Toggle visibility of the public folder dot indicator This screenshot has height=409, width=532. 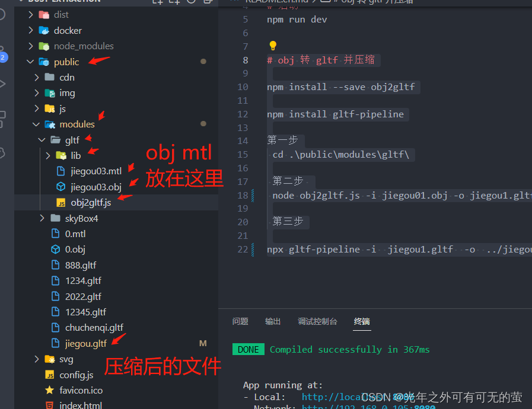[203, 60]
